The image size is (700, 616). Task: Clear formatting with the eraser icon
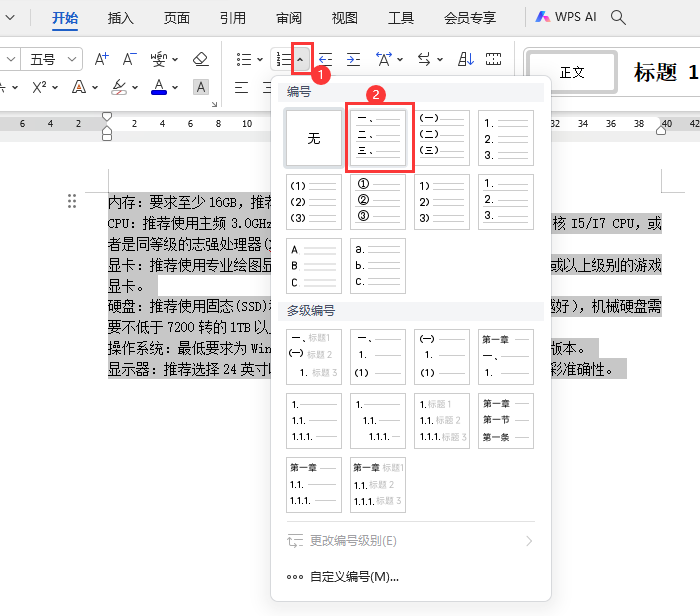200,58
